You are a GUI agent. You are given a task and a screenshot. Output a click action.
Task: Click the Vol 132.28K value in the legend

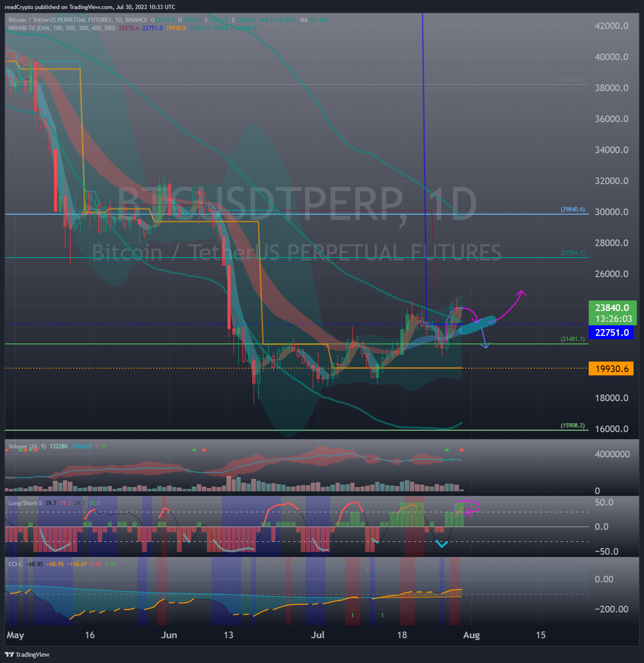click(x=314, y=20)
